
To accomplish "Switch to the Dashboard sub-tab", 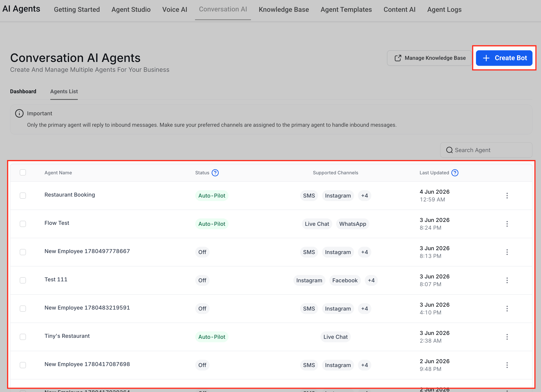I will [23, 91].
